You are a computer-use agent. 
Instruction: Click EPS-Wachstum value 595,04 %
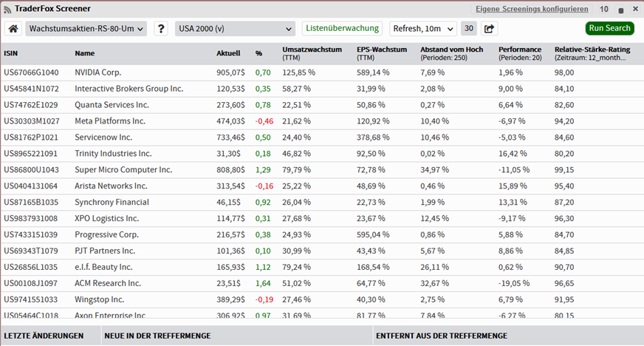[373, 234]
